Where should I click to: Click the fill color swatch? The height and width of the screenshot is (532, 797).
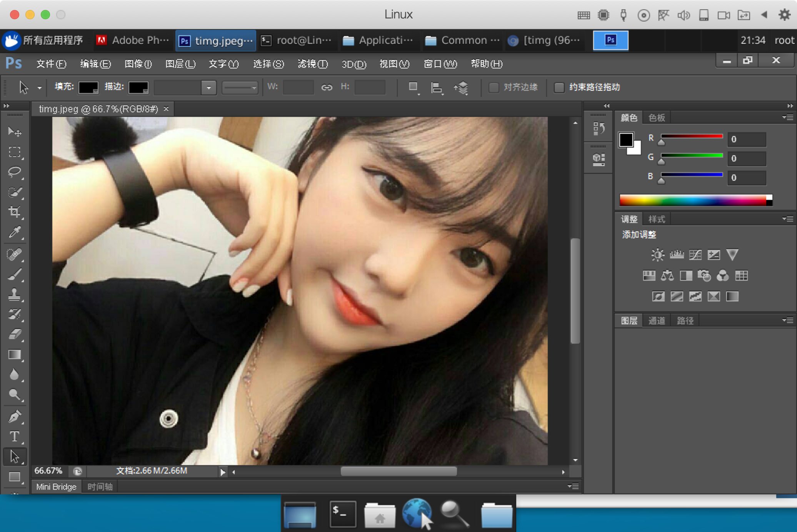[x=88, y=88]
